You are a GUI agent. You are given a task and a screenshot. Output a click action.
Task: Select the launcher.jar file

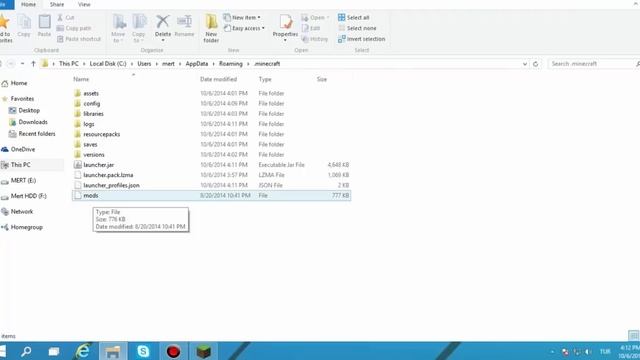tap(211, 165)
